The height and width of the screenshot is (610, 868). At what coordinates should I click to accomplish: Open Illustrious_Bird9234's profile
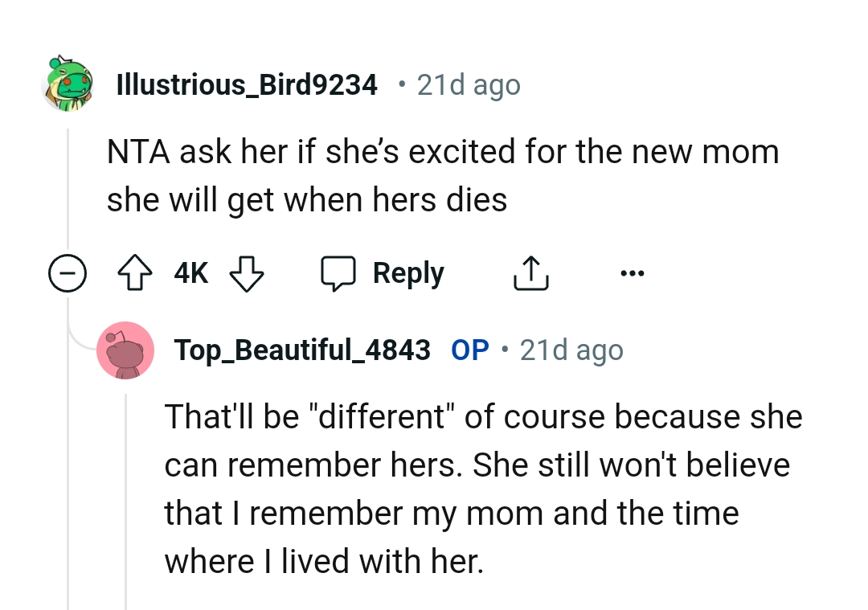coord(247,84)
